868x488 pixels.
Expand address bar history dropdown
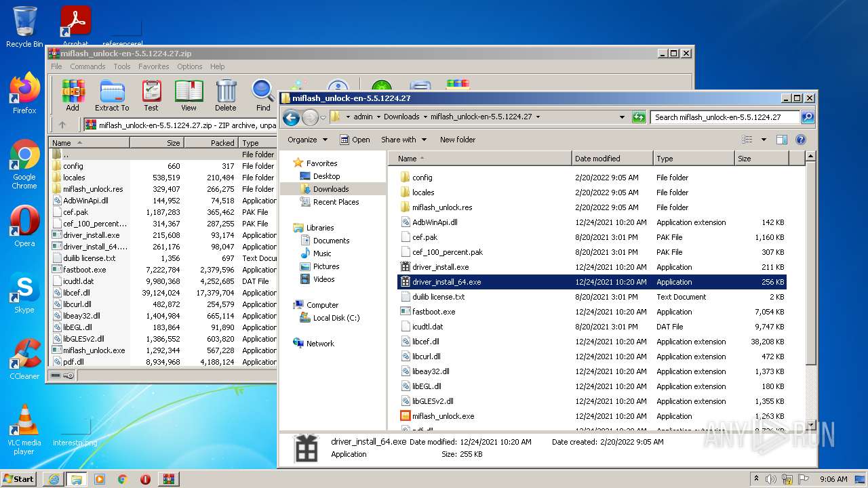[x=622, y=117]
